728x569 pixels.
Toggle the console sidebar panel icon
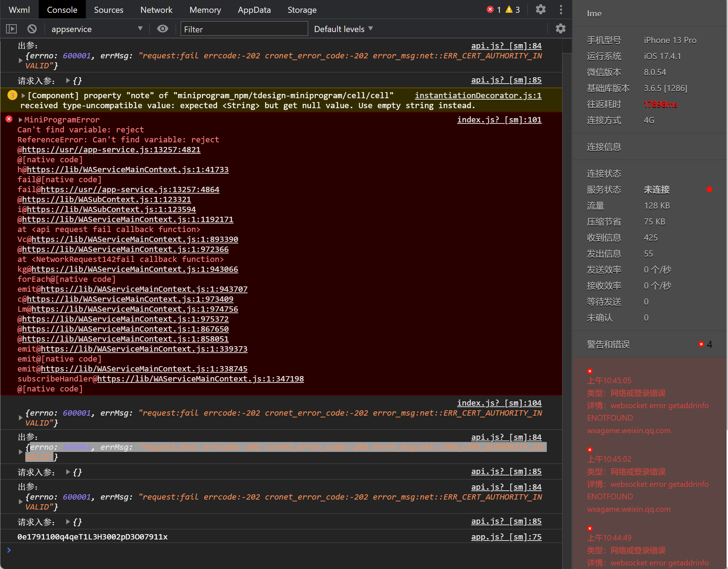(x=11, y=29)
